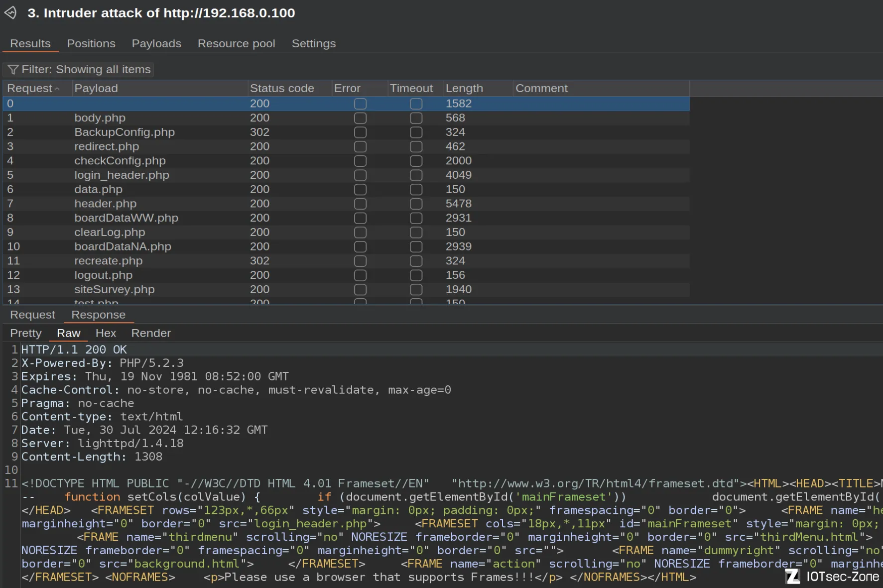Switch to the Positions tab
Screen dimensions: 883x588
tap(91, 43)
